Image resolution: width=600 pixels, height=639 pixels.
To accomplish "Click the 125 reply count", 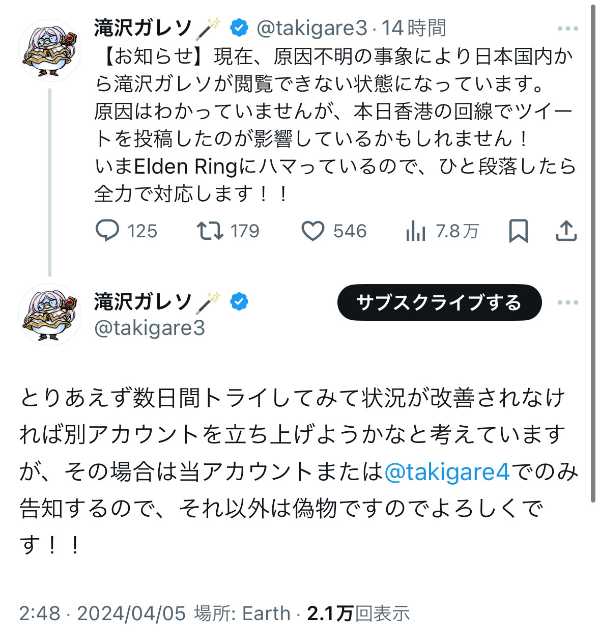I will [142, 231].
